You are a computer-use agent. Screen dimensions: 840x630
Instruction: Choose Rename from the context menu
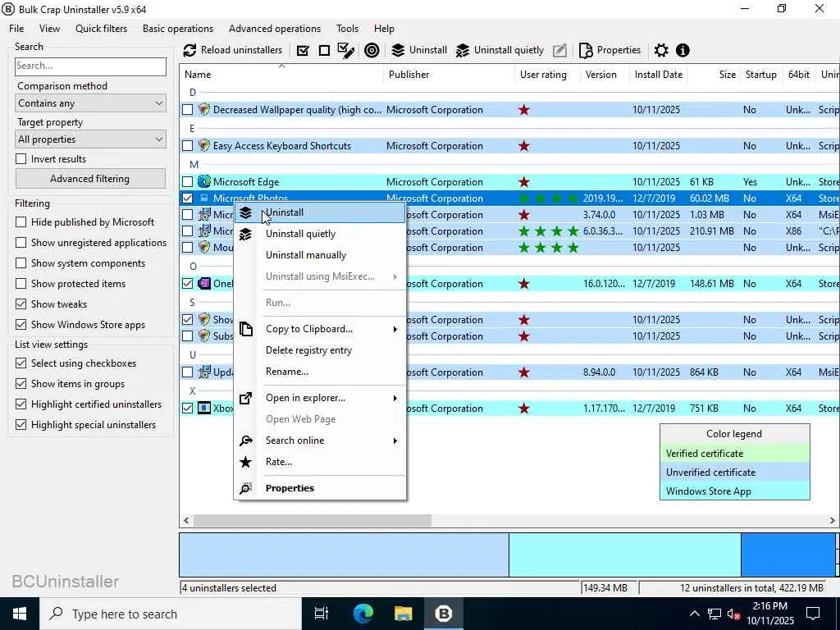coord(320,372)
